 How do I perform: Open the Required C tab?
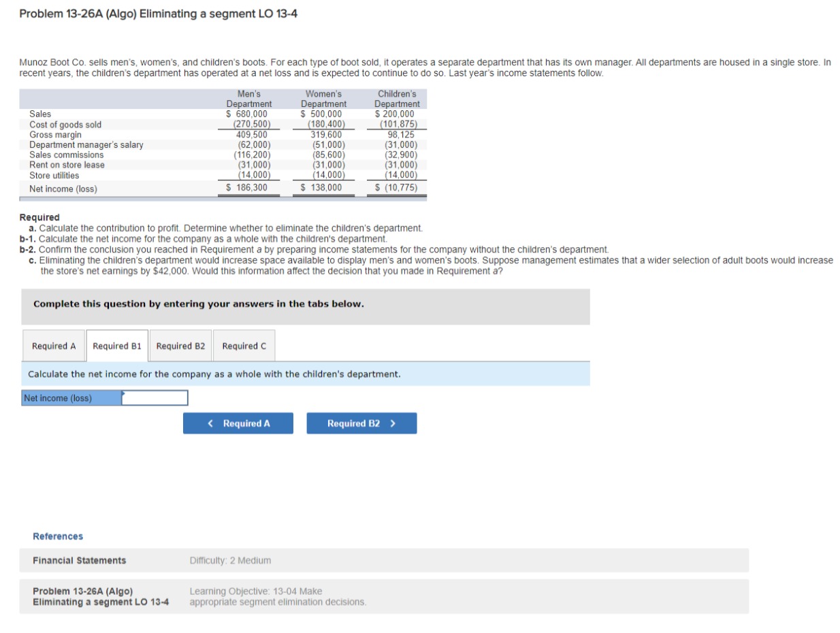244,345
